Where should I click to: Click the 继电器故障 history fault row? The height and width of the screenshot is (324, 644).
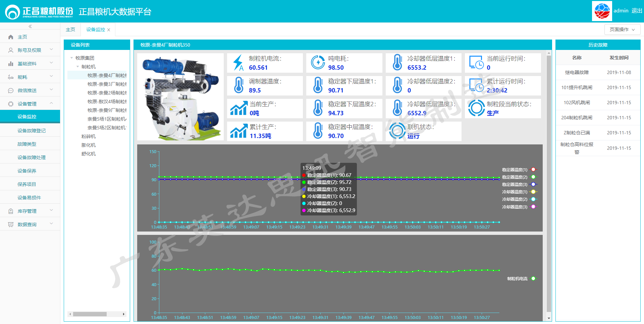(x=598, y=72)
